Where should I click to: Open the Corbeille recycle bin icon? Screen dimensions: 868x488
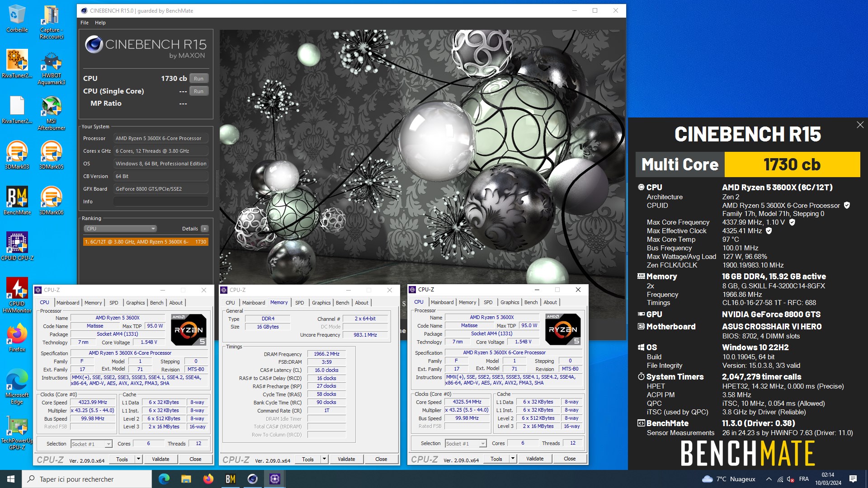coord(17,19)
